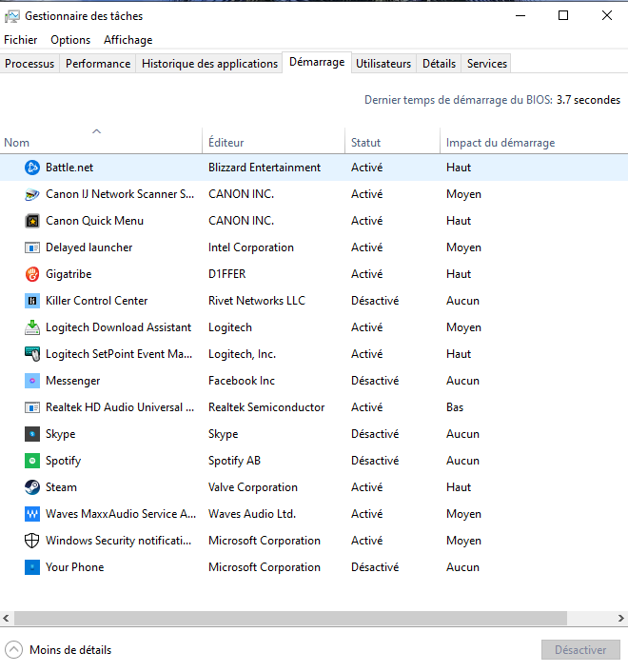Click the Windows Security shield icon
This screenshot has height=672, width=628.
32,541
